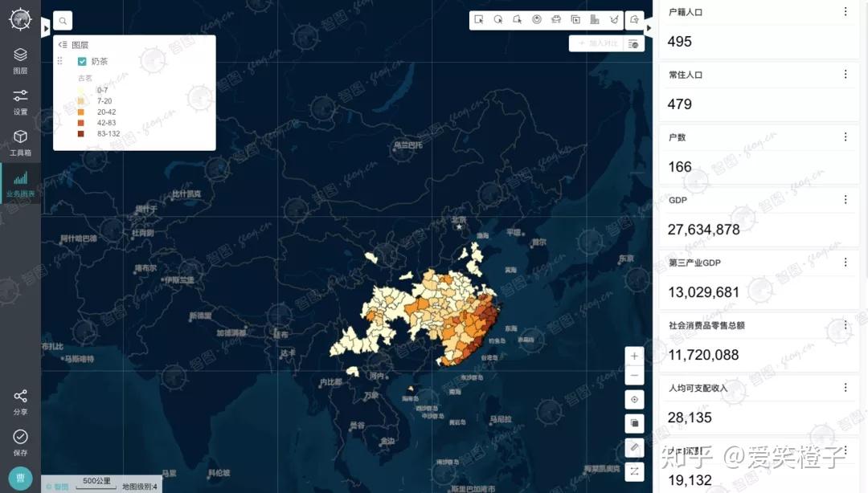Uncheck the 奶茶 layer checkbox
The width and height of the screenshot is (868, 493).
point(82,61)
